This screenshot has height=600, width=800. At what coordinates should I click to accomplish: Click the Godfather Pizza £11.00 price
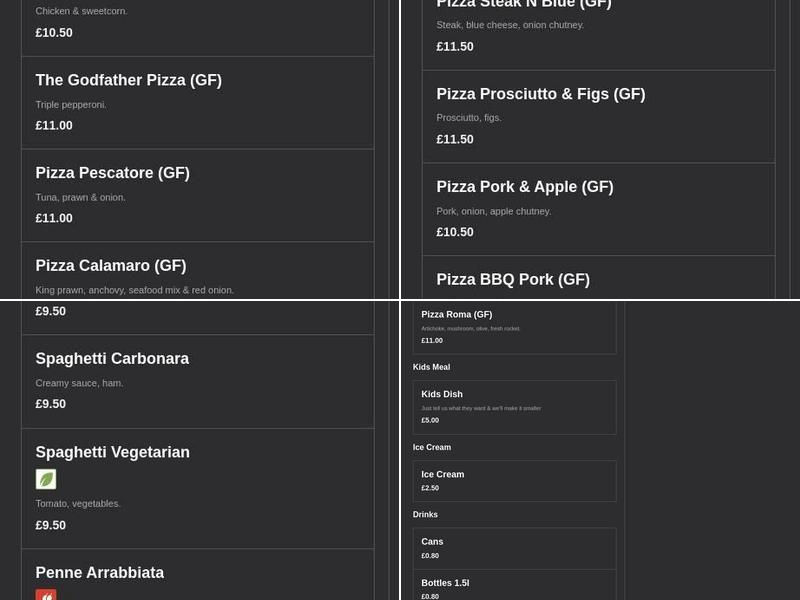(x=54, y=126)
